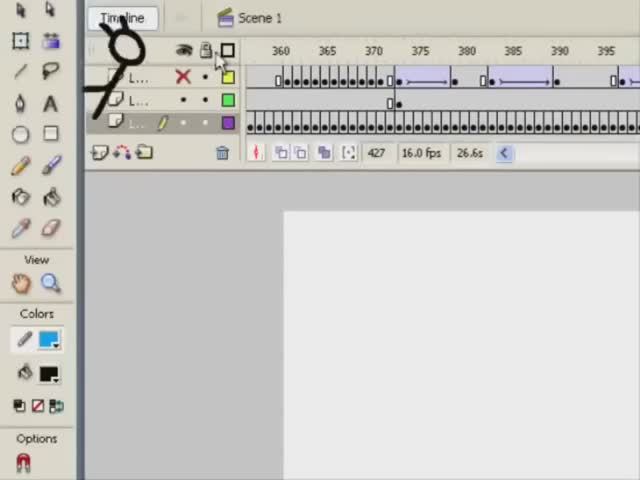Click frame 380 on timeline ruler
This screenshot has width=640, height=480.
coord(467,51)
